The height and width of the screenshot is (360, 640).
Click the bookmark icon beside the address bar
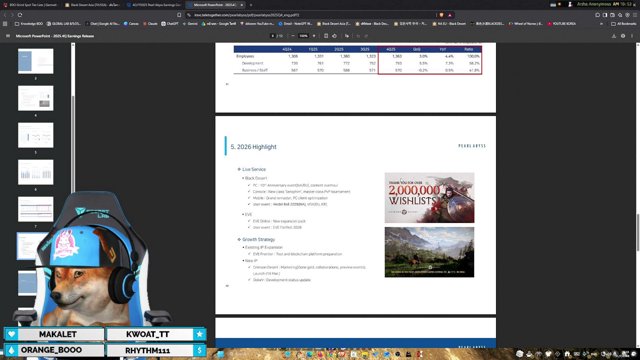click(179, 15)
